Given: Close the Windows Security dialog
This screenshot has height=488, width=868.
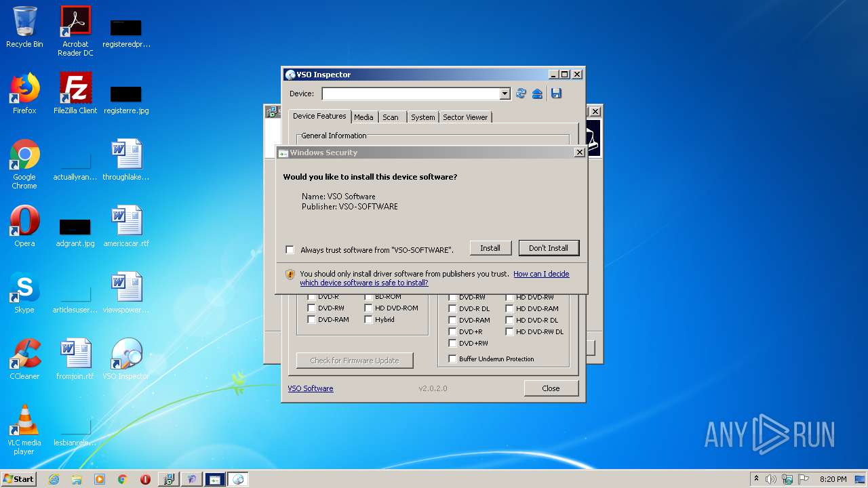Looking at the screenshot, I should (579, 152).
